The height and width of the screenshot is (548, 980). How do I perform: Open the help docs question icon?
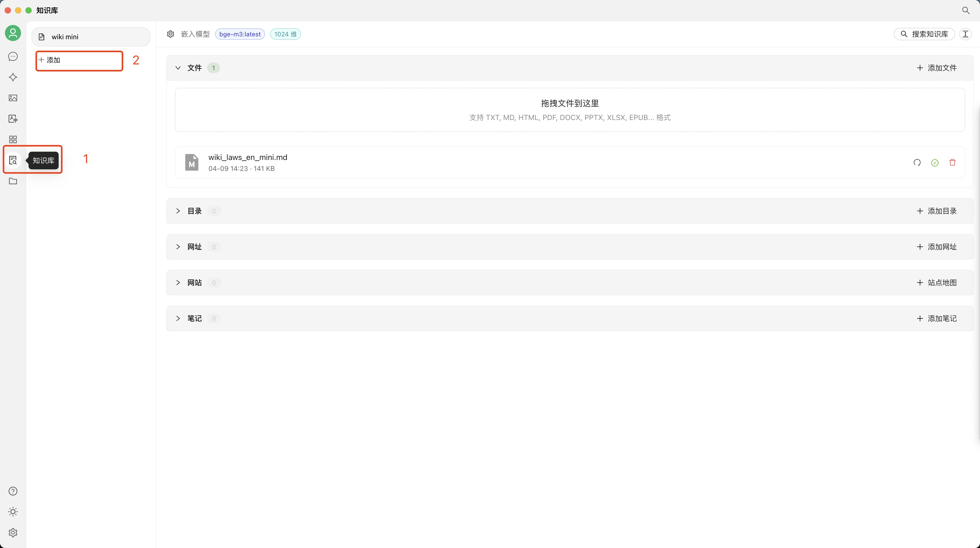13,491
